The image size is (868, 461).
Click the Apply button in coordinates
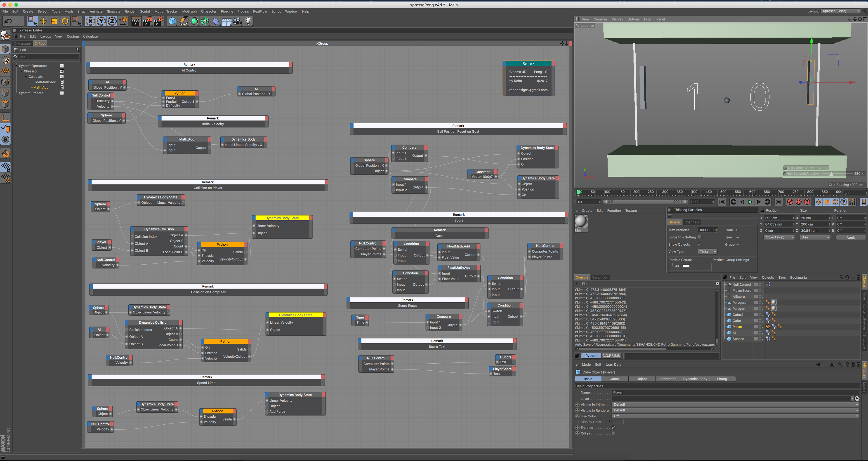coord(850,238)
